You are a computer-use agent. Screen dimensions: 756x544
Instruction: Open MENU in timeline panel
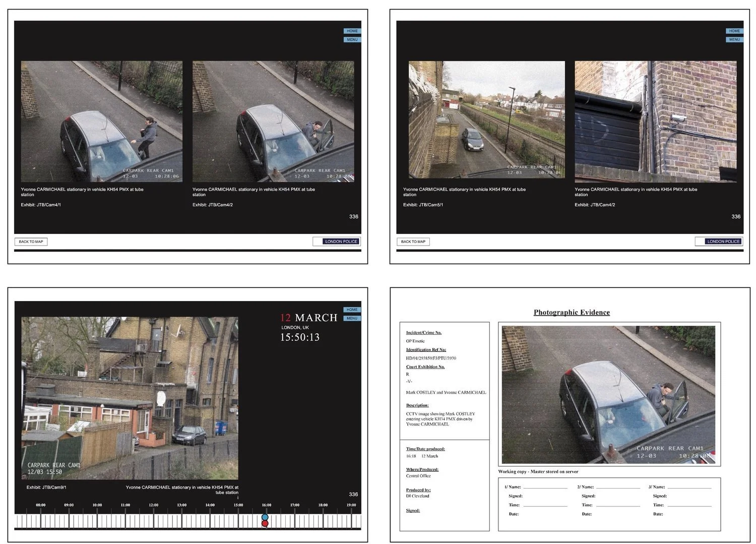tap(352, 318)
